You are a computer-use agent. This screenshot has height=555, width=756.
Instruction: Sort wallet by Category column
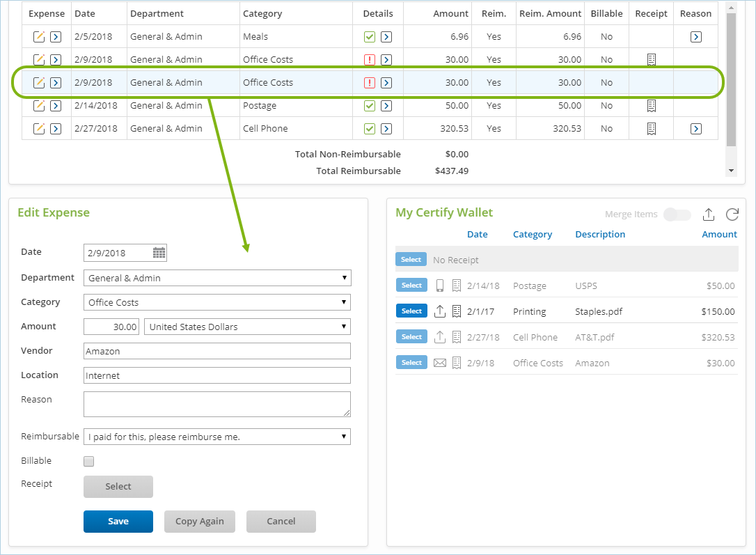[x=533, y=235]
